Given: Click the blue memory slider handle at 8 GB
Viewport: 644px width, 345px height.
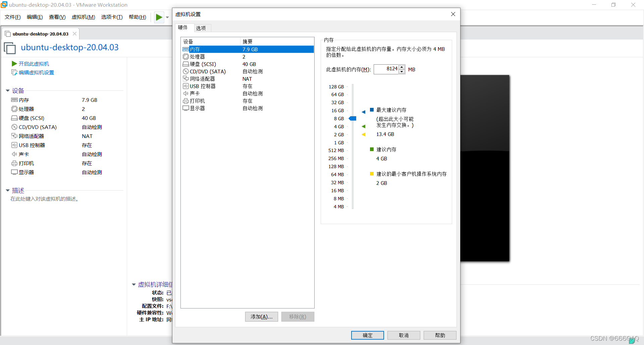Looking at the screenshot, I should tap(353, 119).
